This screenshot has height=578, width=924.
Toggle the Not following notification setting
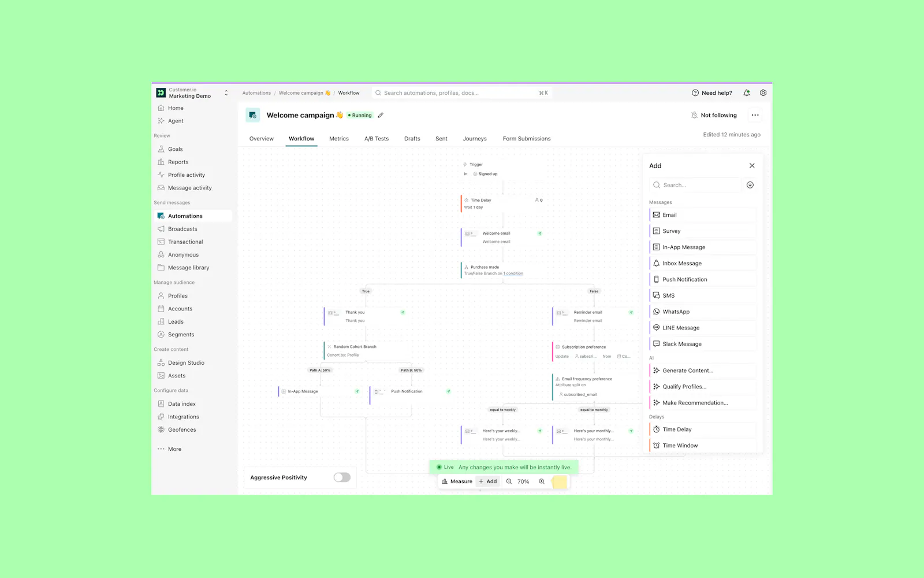click(714, 115)
